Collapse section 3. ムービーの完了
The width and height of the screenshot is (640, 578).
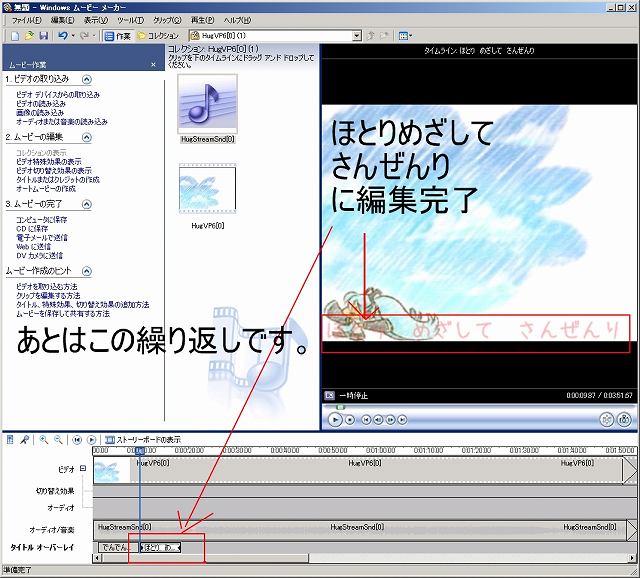click(x=87, y=204)
